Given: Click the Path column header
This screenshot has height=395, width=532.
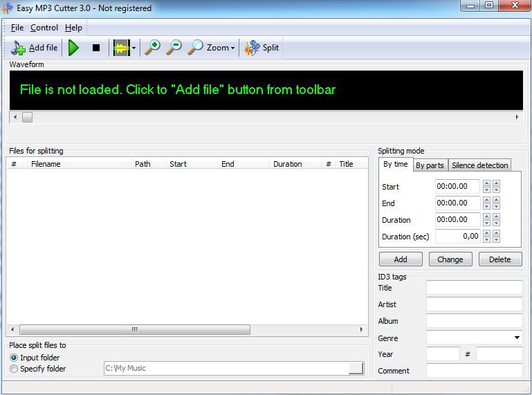Looking at the screenshot, I should click(x=148, y=164).
